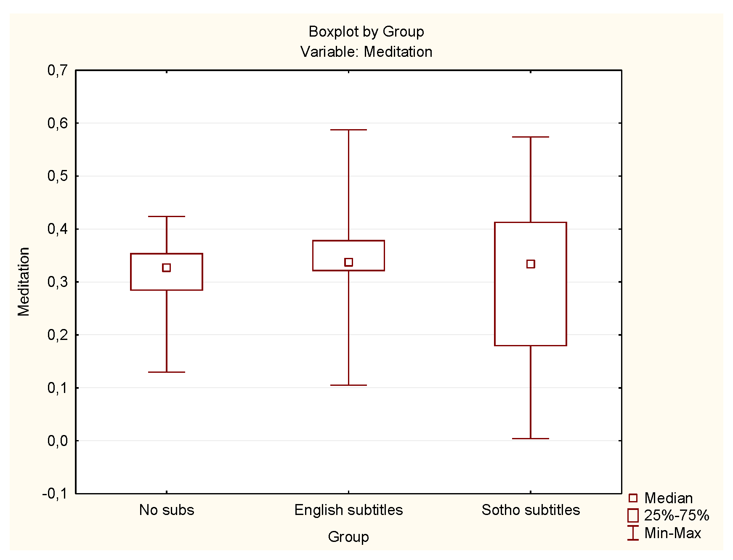Click the English subtitles minimum whisker cap
Viewport: 733px width, 560px height.
(x=348, y=385)
